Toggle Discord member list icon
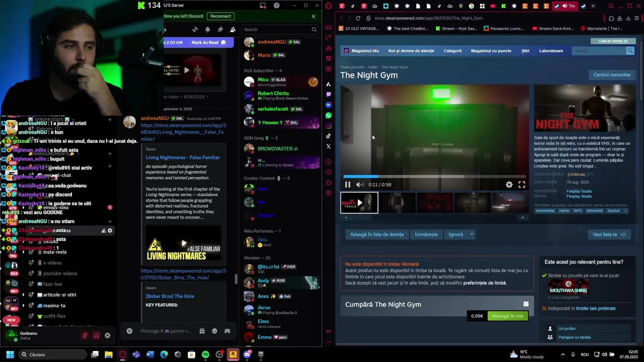 pyautogui.click(x=232, y=30)
